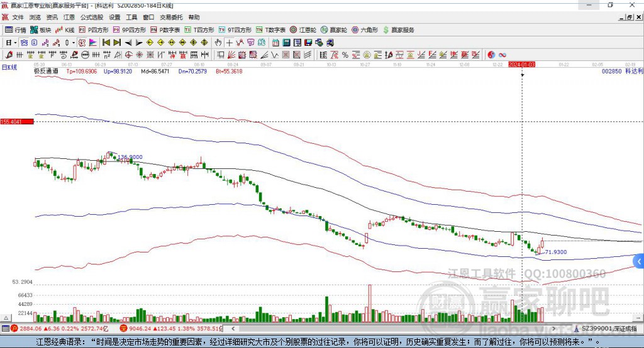This screenshot has height=348, width=644.
Task: Jump to first bar icon
Action: pyautogui.click(x=106, y=43)
